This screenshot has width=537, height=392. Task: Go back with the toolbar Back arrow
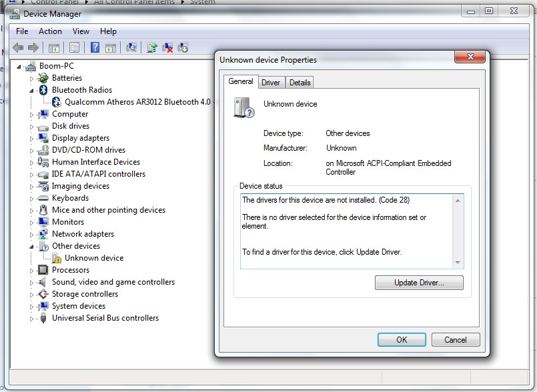[x=18, y=47]
